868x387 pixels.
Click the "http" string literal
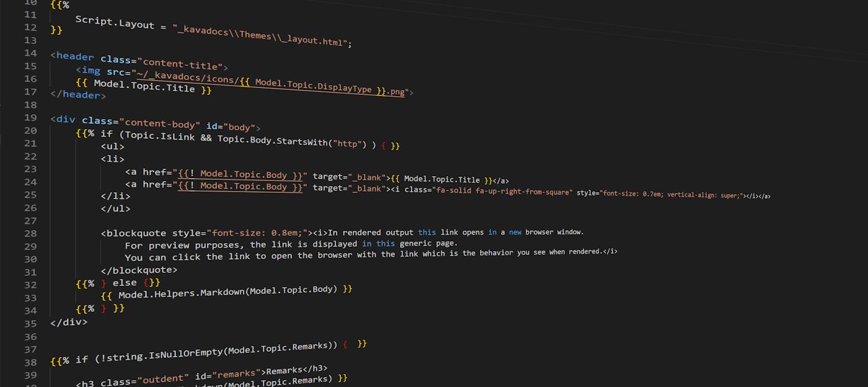click(x=347, y=144)
